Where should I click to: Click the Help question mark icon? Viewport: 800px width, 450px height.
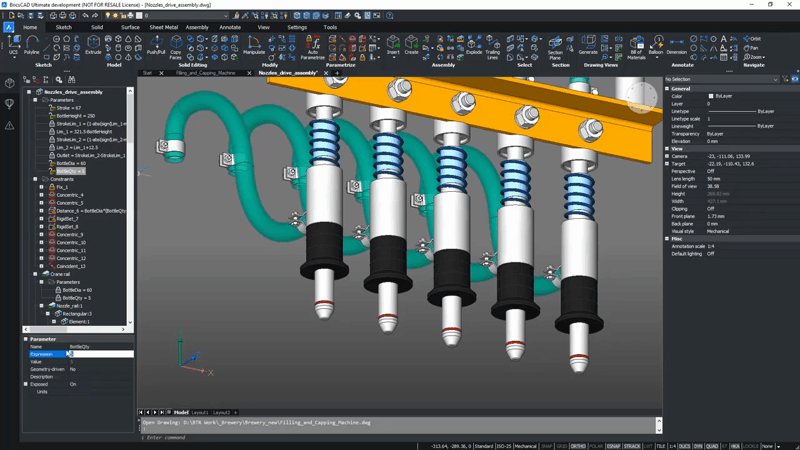pyautogui.click(x=390, y=16)
